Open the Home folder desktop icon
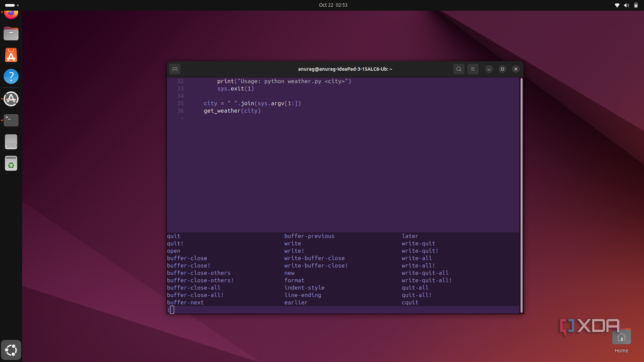The height and width of the screenshot is (362, 644). tap(621, 338)
